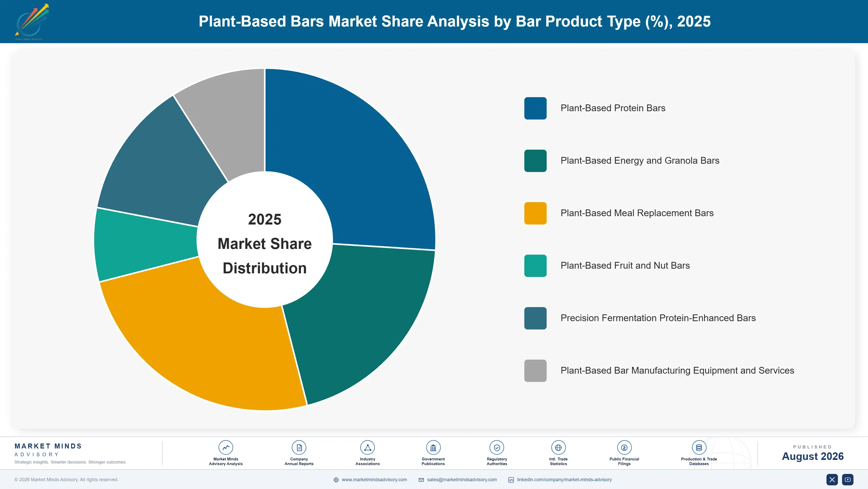Click the chart title in the header
Viewport: 868px width, 489px height.
(455, 22)
